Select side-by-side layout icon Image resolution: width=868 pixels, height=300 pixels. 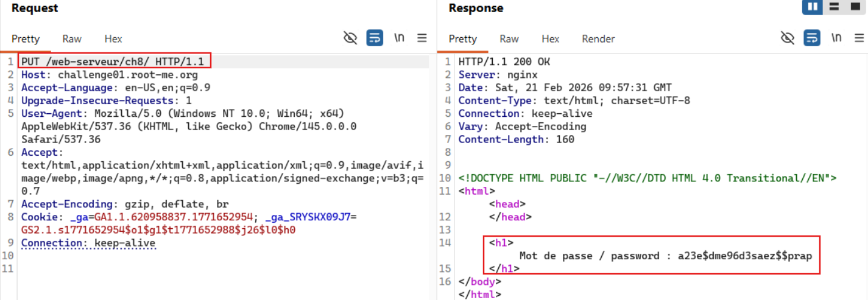pos(812,7)
